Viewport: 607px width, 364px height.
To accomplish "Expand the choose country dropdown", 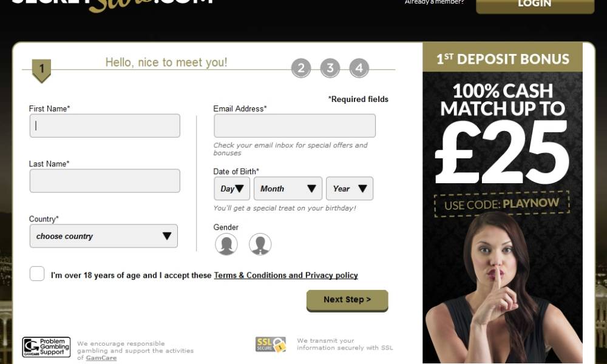I will [x=104, y=236].
